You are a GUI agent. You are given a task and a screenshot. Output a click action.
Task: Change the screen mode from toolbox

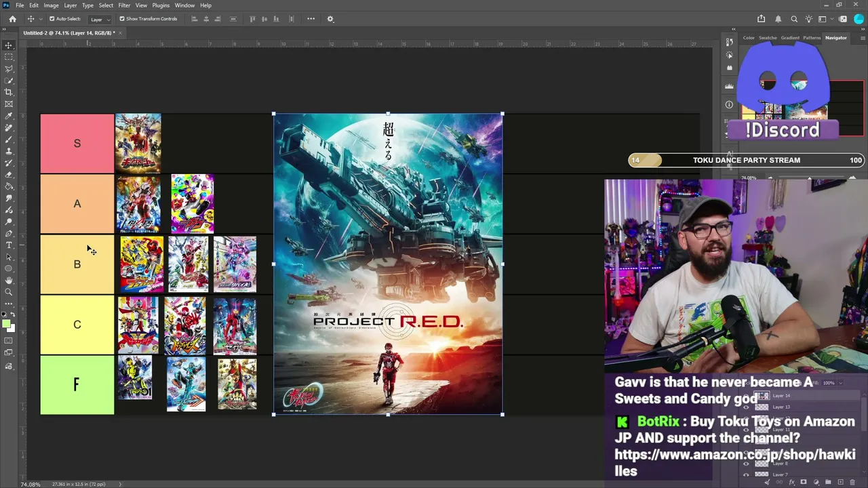9,352
